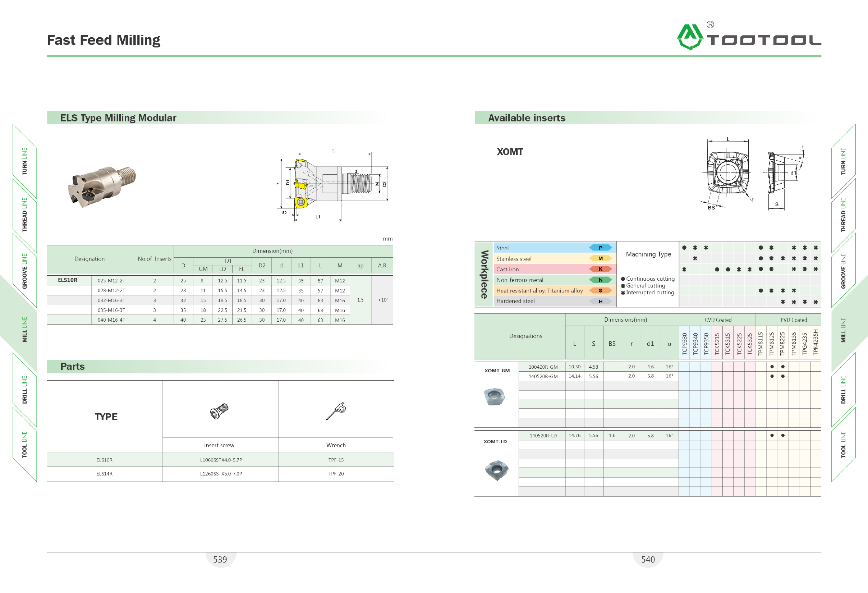868x593 pixels.
Task: Select the left TURN LINE tab
Action: pos(25,161)
